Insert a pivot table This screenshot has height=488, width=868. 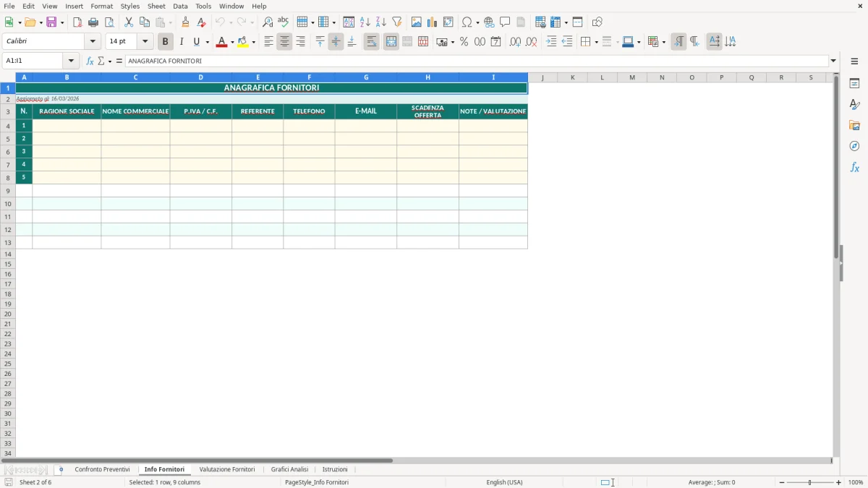click(448, 22)
